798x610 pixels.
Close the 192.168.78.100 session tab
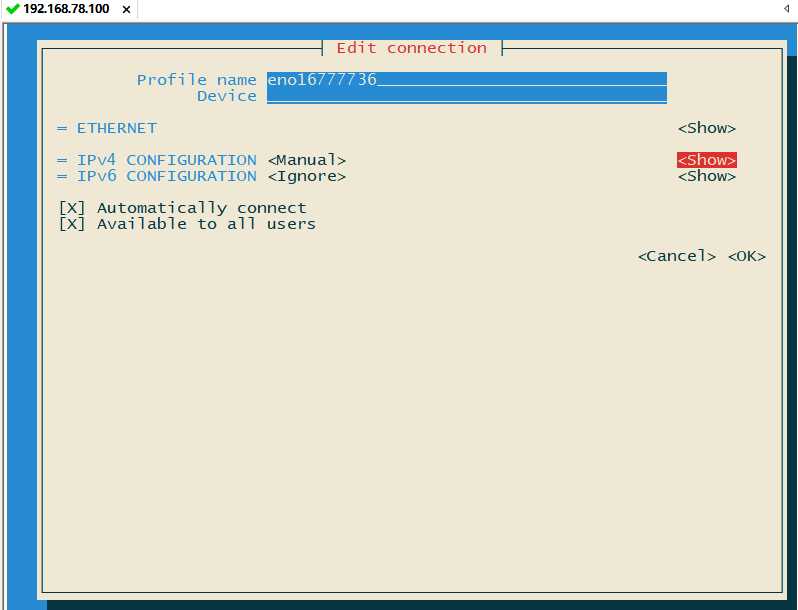coord(127,9)
